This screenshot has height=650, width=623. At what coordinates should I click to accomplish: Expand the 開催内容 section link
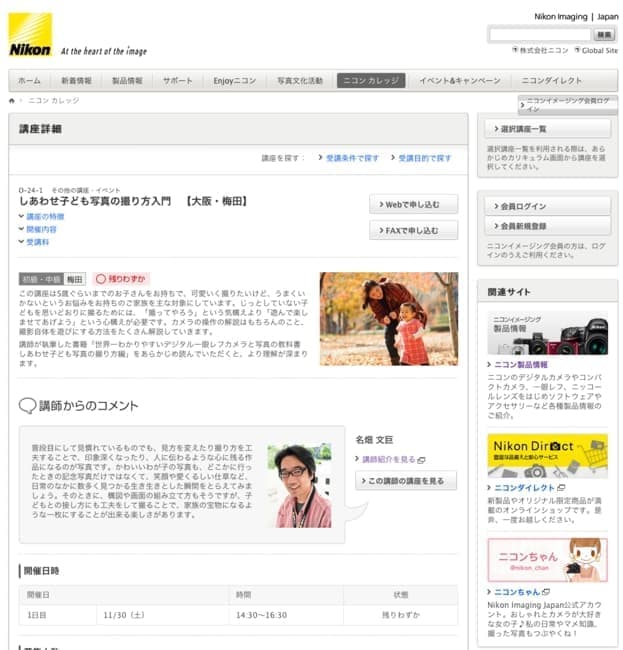pos(41,229)
